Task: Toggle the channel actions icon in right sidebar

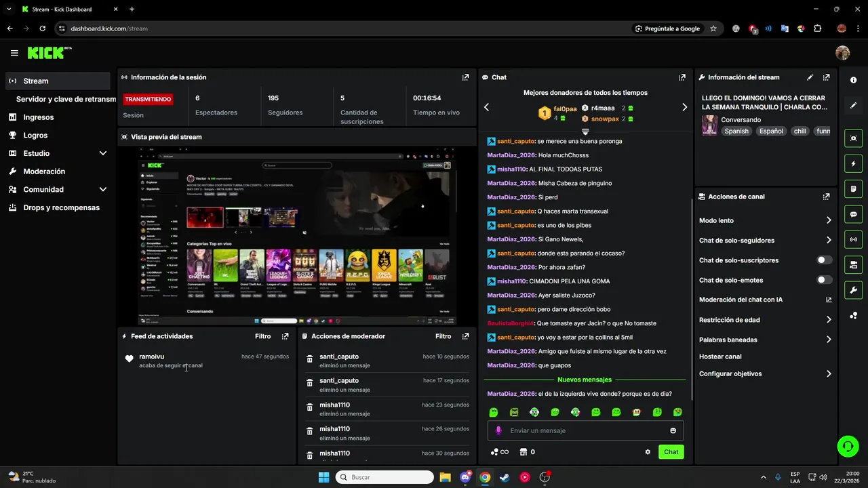Action: 853,264
